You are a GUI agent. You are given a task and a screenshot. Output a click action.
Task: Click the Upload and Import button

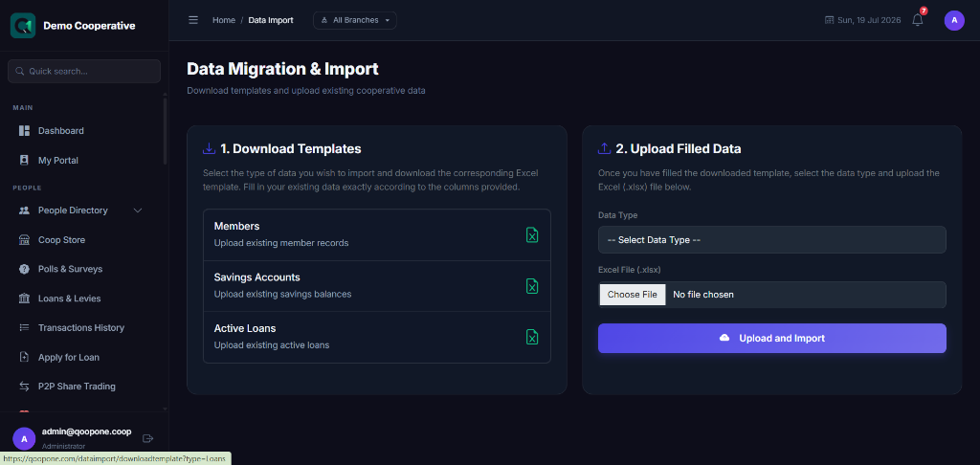click(x=772, y=338)
